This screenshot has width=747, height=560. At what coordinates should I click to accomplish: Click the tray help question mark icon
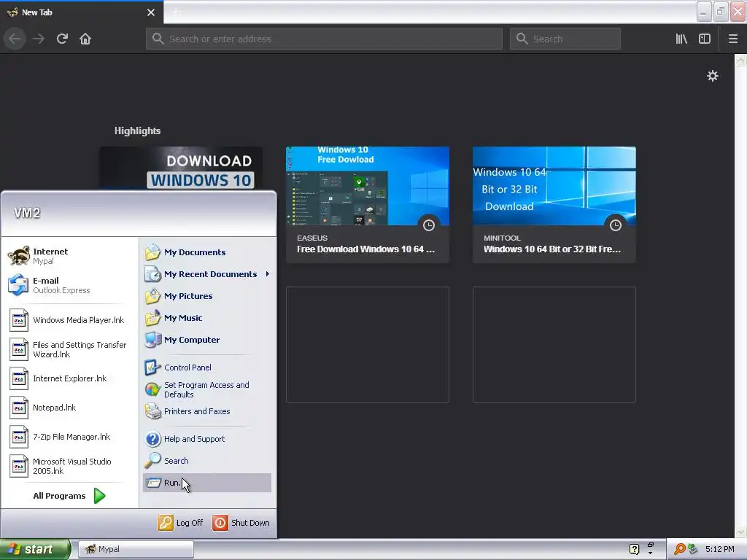point(634,549)
